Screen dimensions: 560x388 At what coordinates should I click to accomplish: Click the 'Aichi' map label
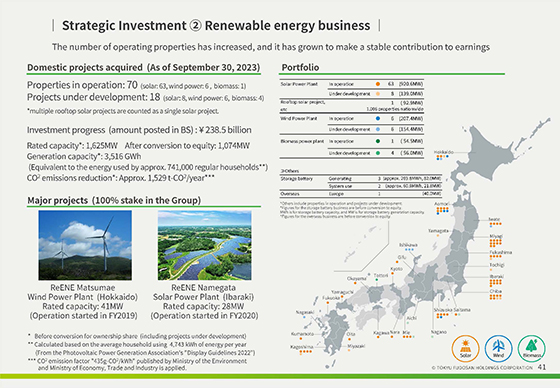click(412, 318)
